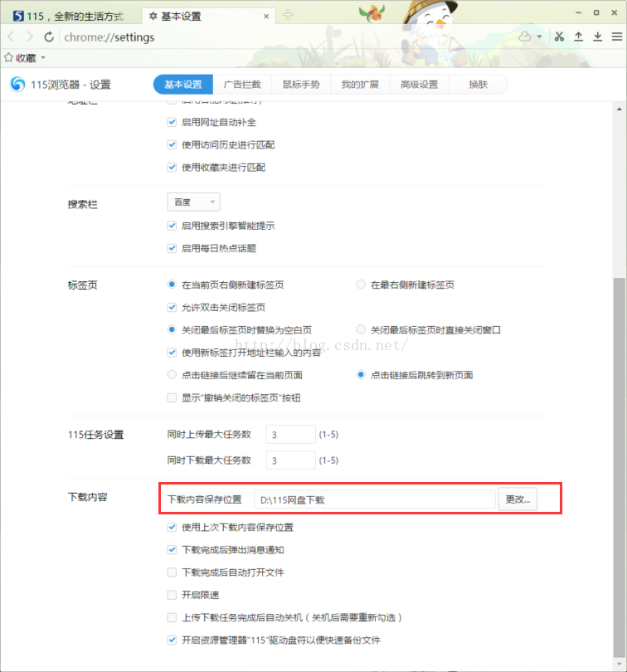Toggle 启用搜索引擎智能提示 checkbox
Viewport: 627px width, 672px height.
172,226
